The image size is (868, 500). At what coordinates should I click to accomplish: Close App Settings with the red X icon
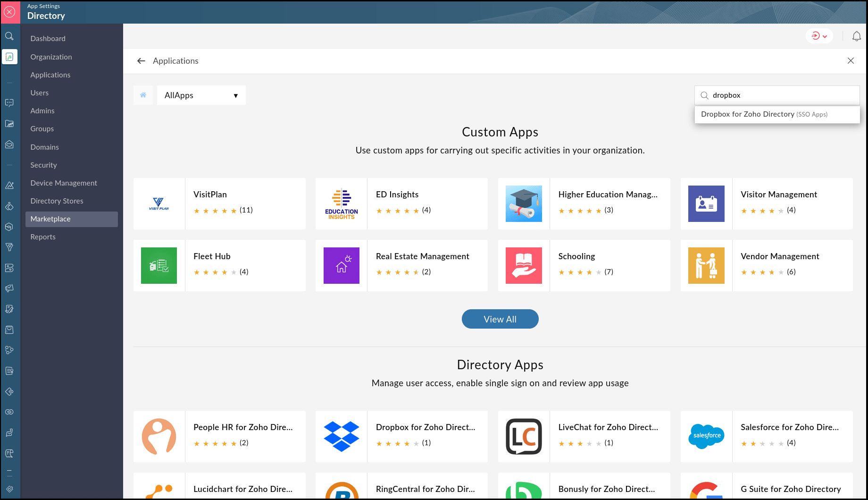[10, 12]
